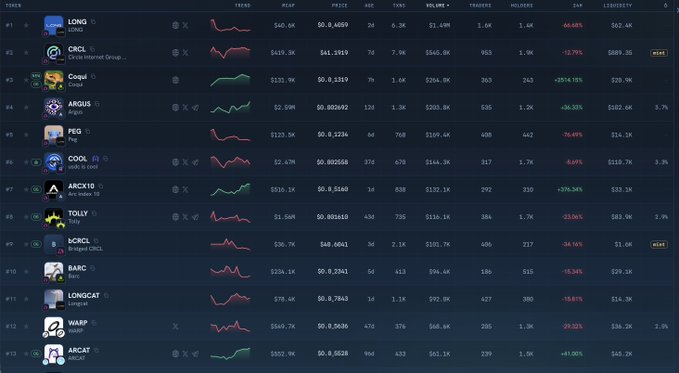This screenshot has height=373, width=679.
Task: Open the bCRCL token name link
Action: [79, 241]
